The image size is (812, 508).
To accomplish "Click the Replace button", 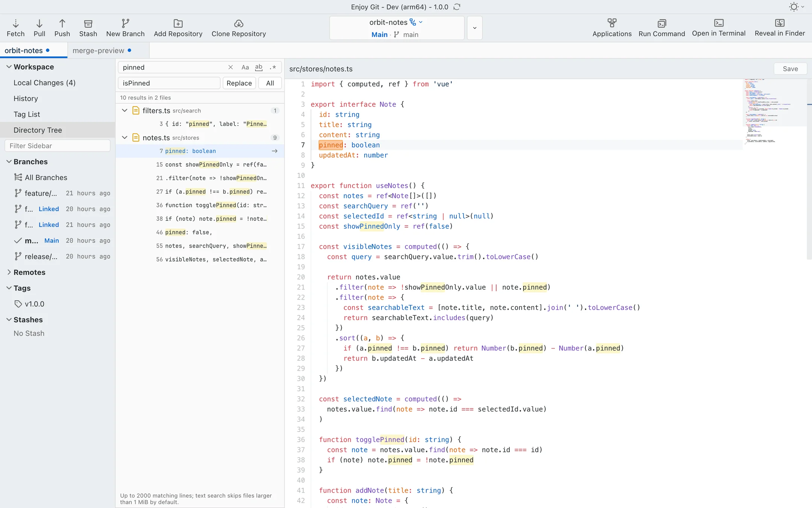I will pyautogui.click(x=239, y=83).
